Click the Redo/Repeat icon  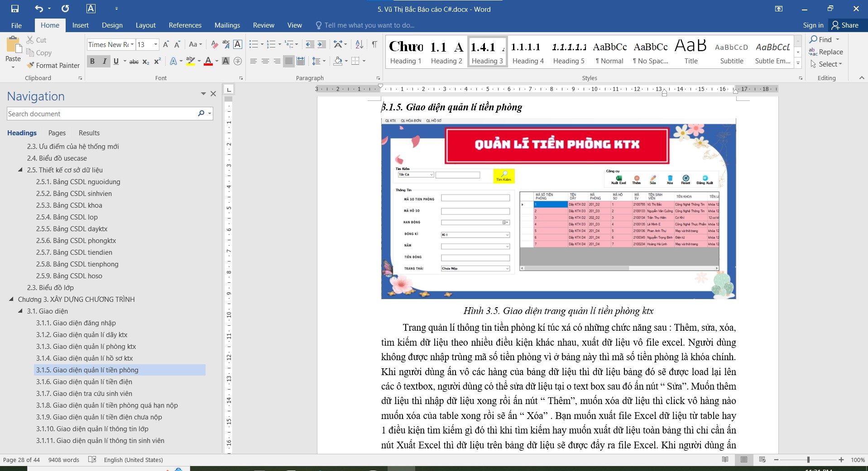[x=65, y=9]
